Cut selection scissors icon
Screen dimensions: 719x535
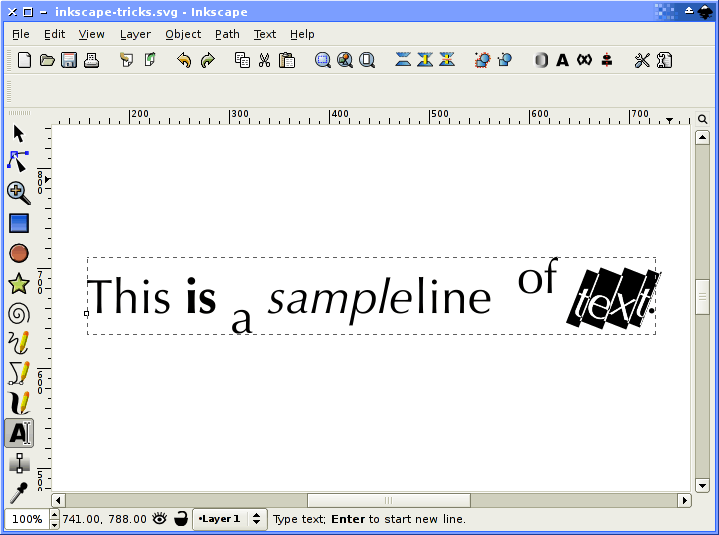click(264, 60)
